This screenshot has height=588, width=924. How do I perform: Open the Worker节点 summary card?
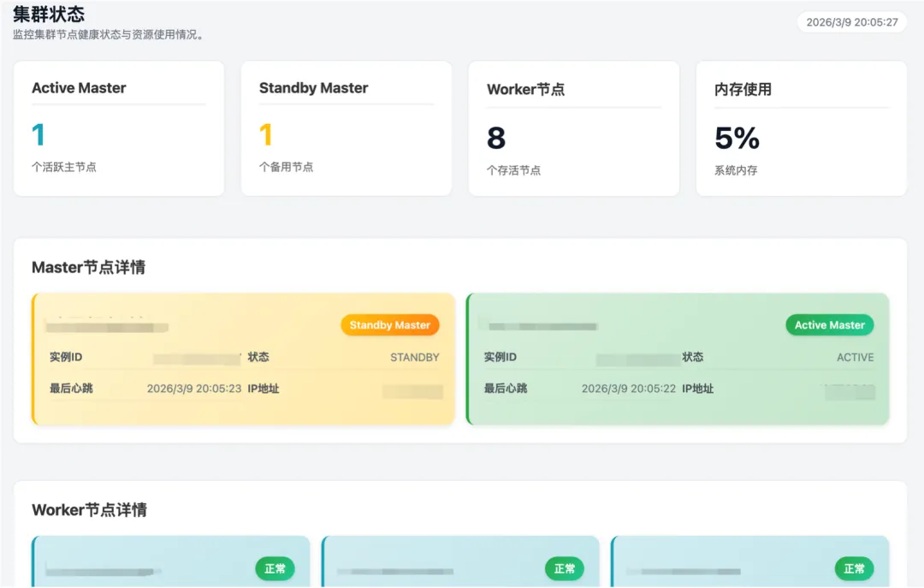pos(573,128)
